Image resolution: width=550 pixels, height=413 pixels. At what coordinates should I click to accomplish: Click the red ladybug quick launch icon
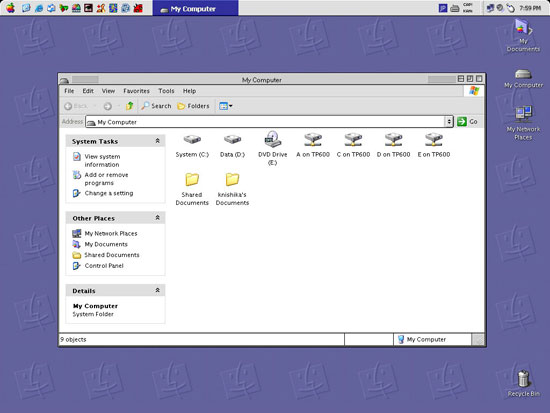(x=138, y=8)
